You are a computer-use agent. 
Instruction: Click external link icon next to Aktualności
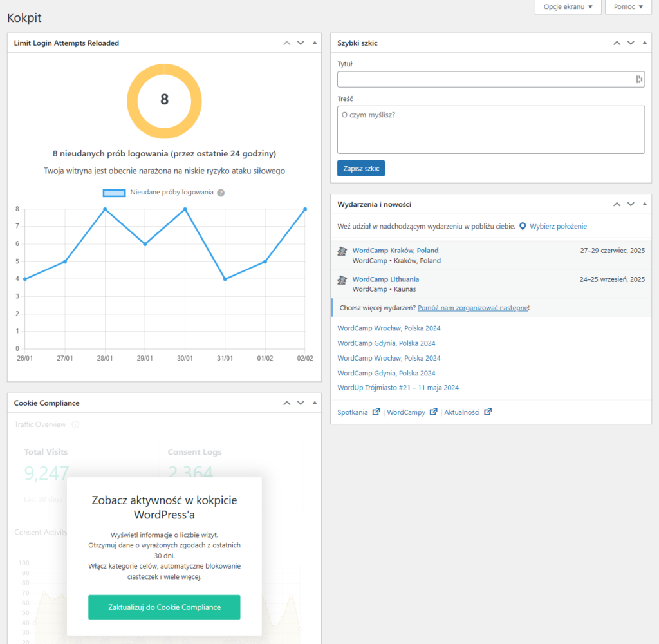pos(488,412)
